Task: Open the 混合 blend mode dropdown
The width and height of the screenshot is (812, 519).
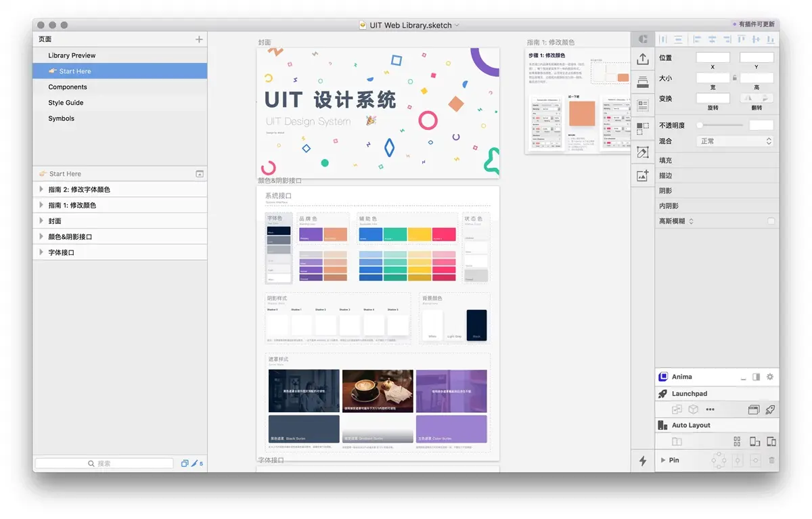Action: click(x=735, y=141)
